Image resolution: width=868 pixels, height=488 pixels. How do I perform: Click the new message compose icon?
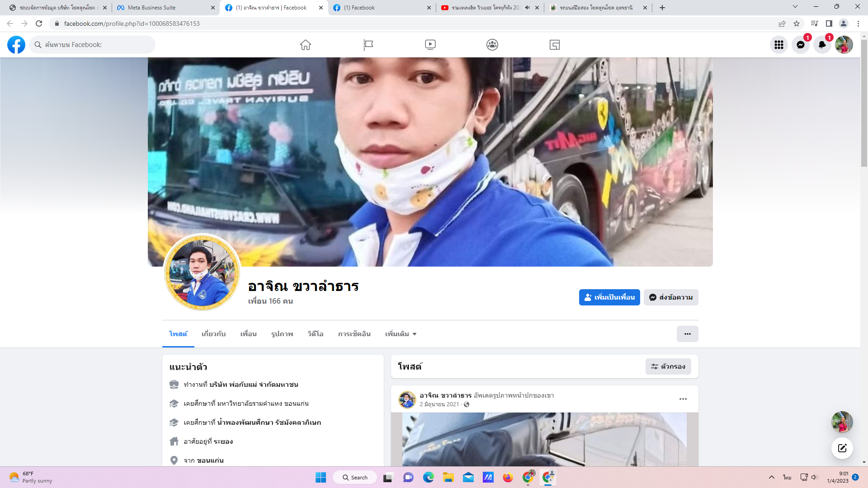point(842,448)
